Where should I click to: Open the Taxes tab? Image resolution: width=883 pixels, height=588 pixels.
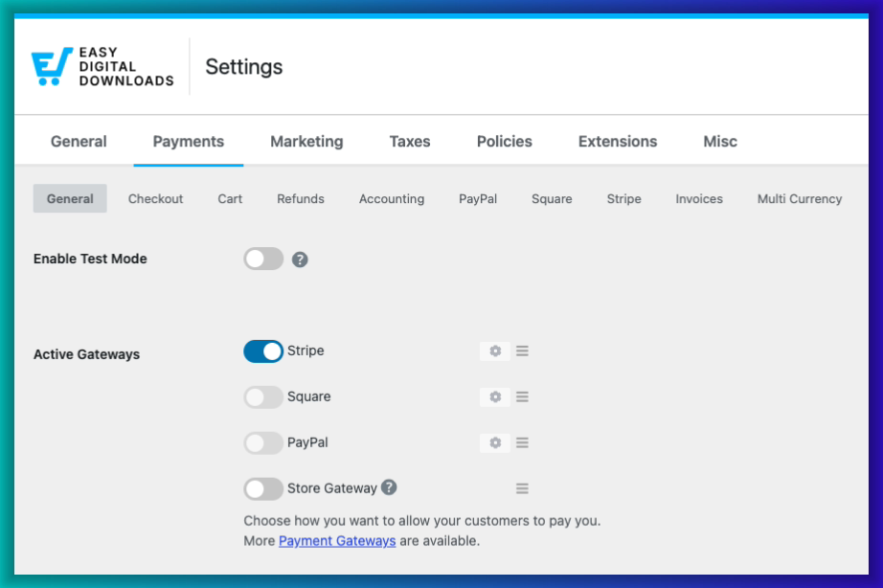pyautogui.click(x=409, y=142)
